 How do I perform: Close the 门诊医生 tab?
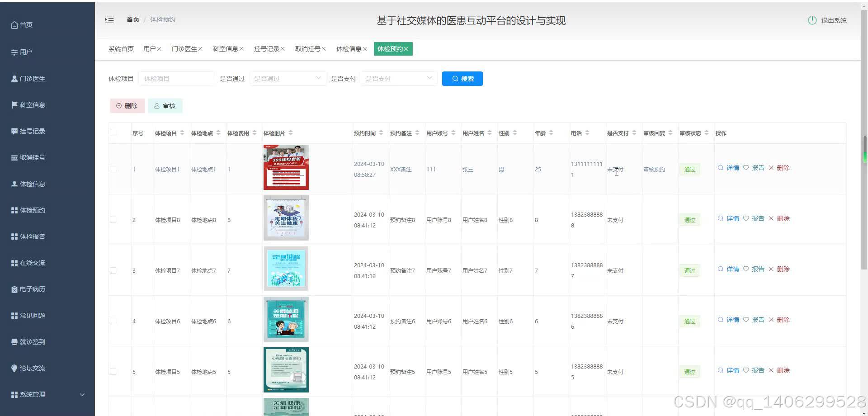pos(200,49)
